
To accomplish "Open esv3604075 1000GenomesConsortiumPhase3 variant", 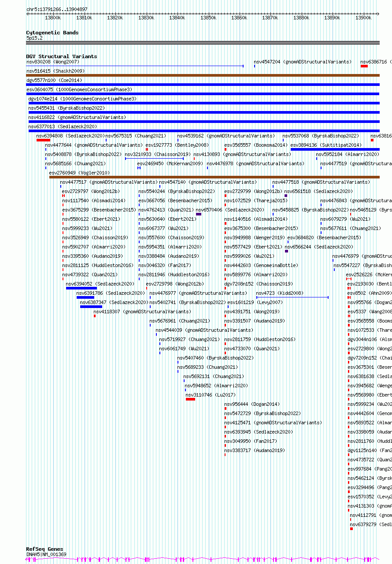I will click(79, 89).
